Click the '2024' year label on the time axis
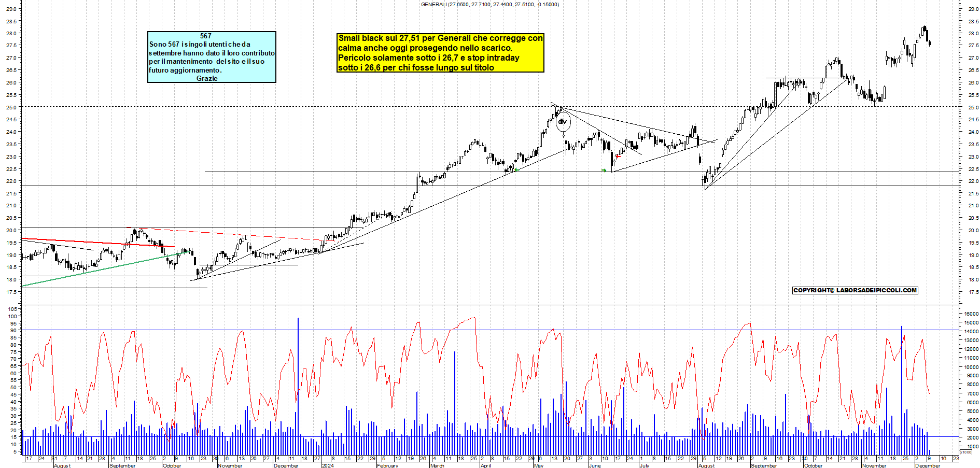The height and width of the screenshot is (468, 980). coord(328,465)
